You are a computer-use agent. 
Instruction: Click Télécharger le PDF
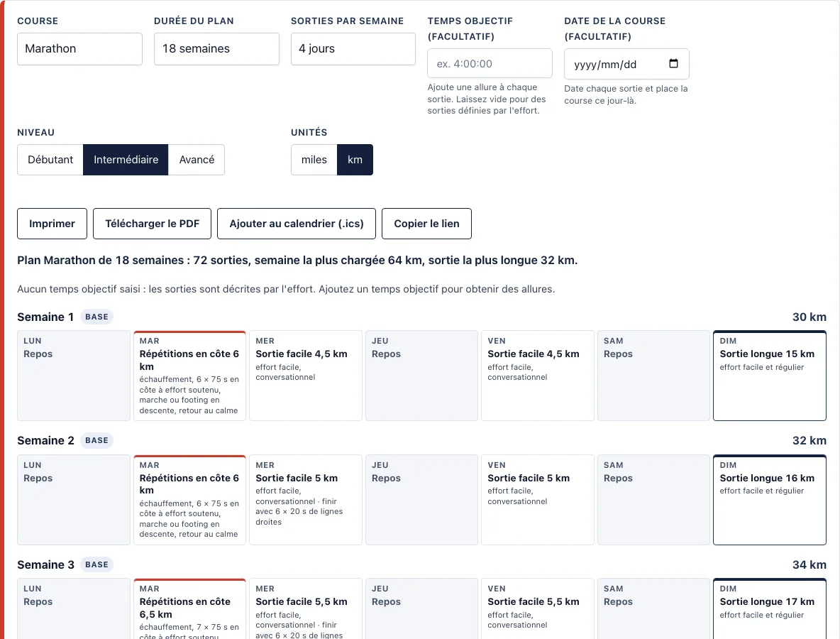coord(152,224)
